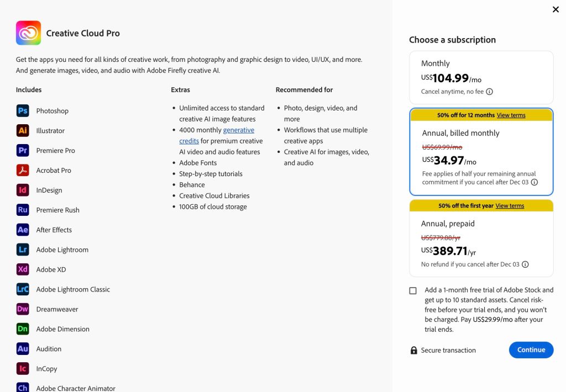This screenshot has width=566, height=392.
Task: Click the Premiere Pro app icon
Action: (23, 151)
